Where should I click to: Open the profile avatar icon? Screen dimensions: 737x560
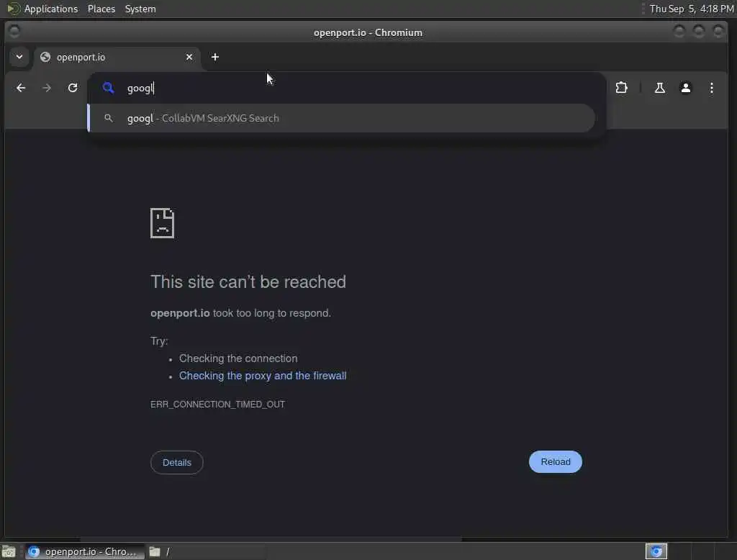tap(686, 88)
